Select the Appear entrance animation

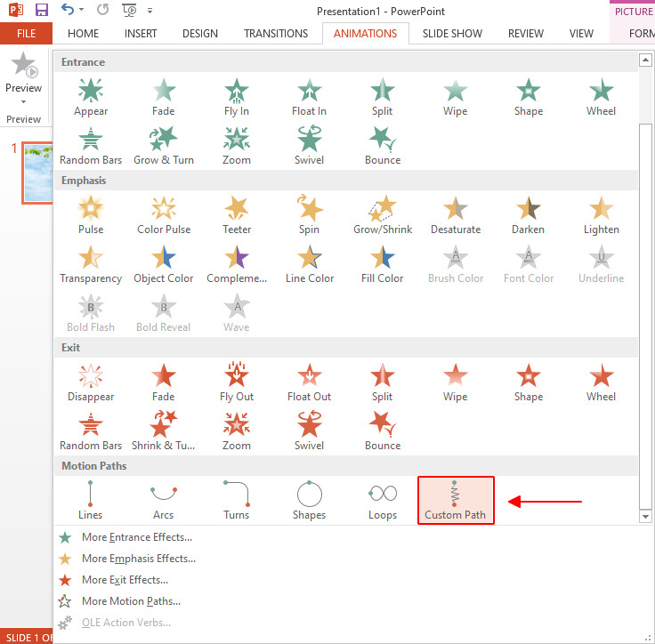click(x=91, y=97)
